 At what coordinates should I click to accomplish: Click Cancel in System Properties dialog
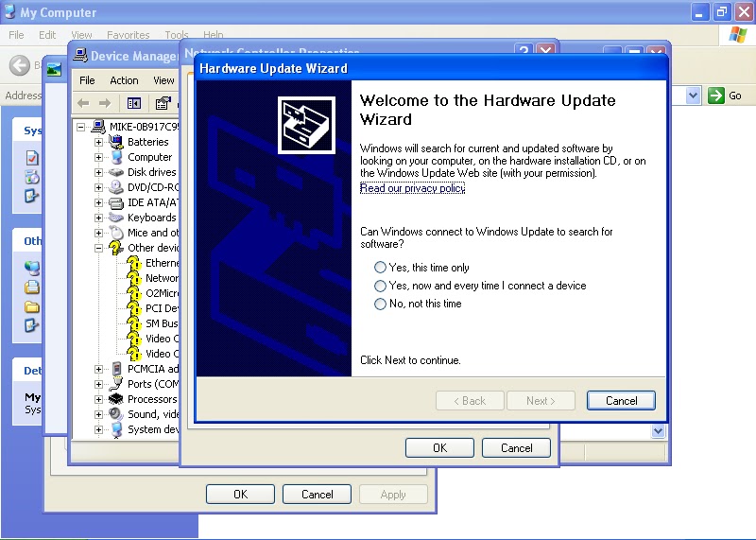tap(317, 495)
